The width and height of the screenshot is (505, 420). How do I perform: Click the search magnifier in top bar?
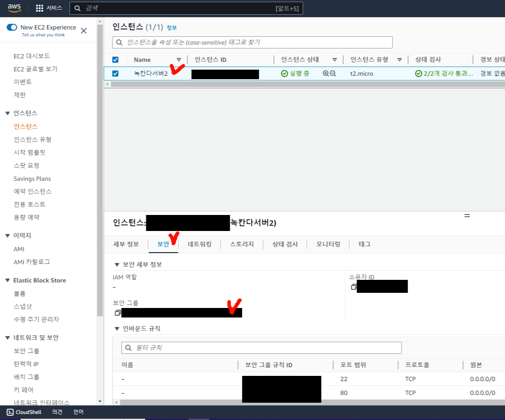(77, 8)
